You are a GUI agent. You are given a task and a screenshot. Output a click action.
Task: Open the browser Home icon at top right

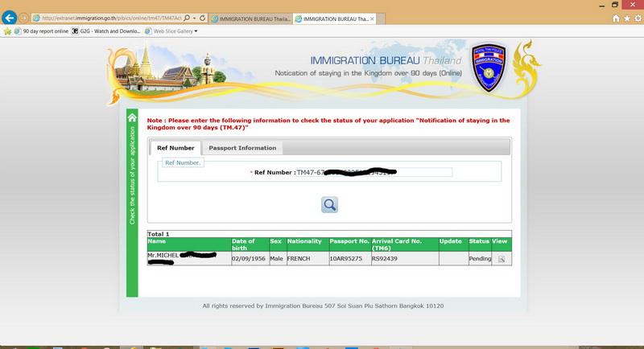pos(616,18)
